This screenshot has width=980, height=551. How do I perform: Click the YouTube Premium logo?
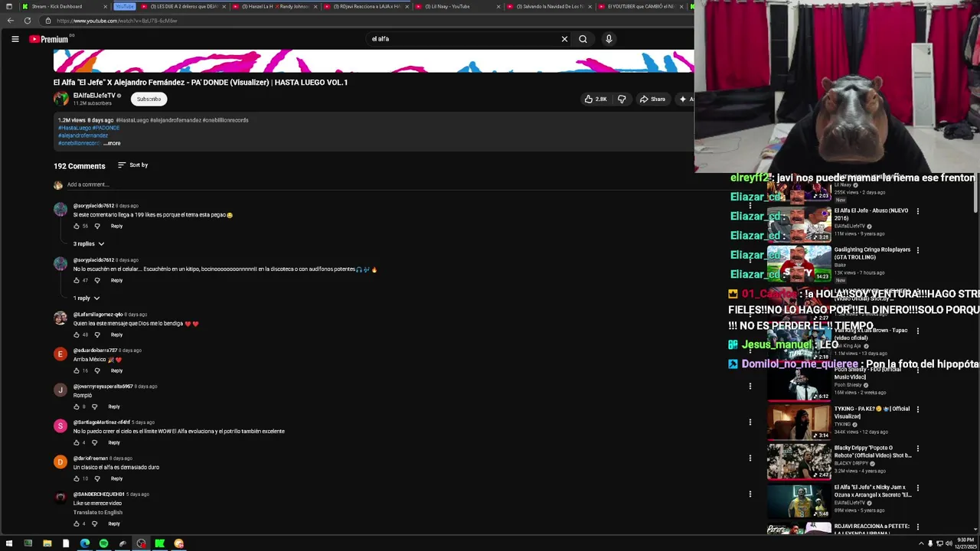49,39
